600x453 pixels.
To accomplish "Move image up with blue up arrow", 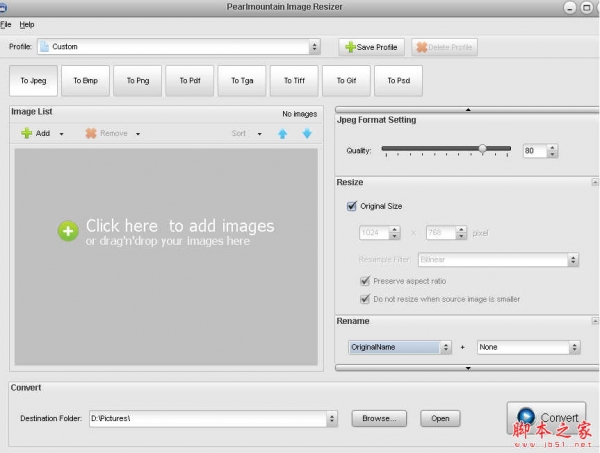I will [282, 134].
